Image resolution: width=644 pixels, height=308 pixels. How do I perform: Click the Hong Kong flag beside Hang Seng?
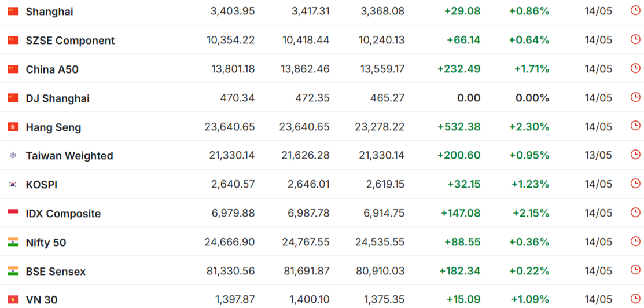13,127
